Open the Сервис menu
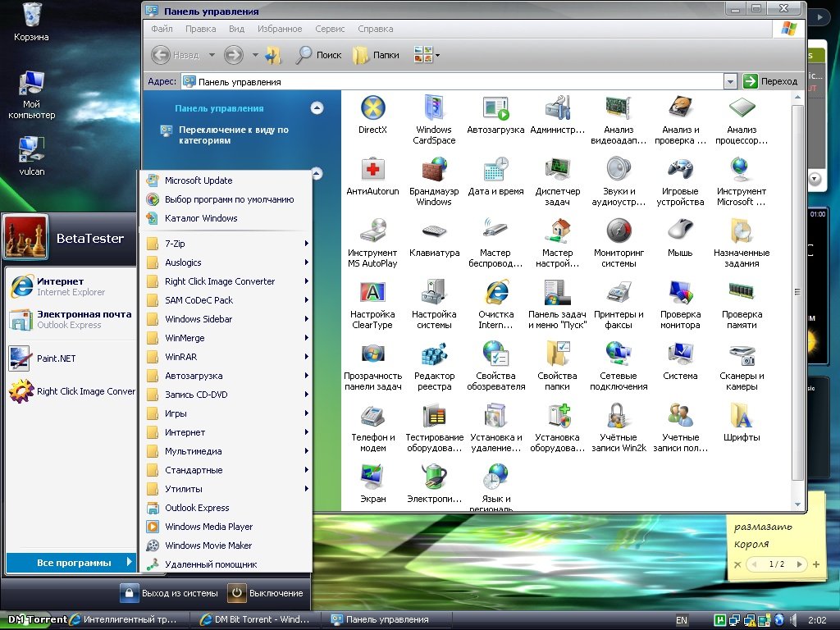 (x=330, y=29)
